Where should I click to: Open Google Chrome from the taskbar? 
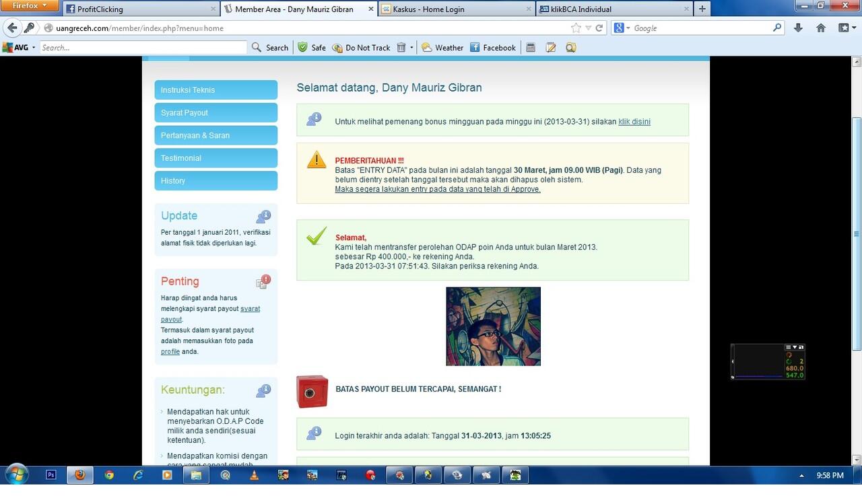(109, 474)
